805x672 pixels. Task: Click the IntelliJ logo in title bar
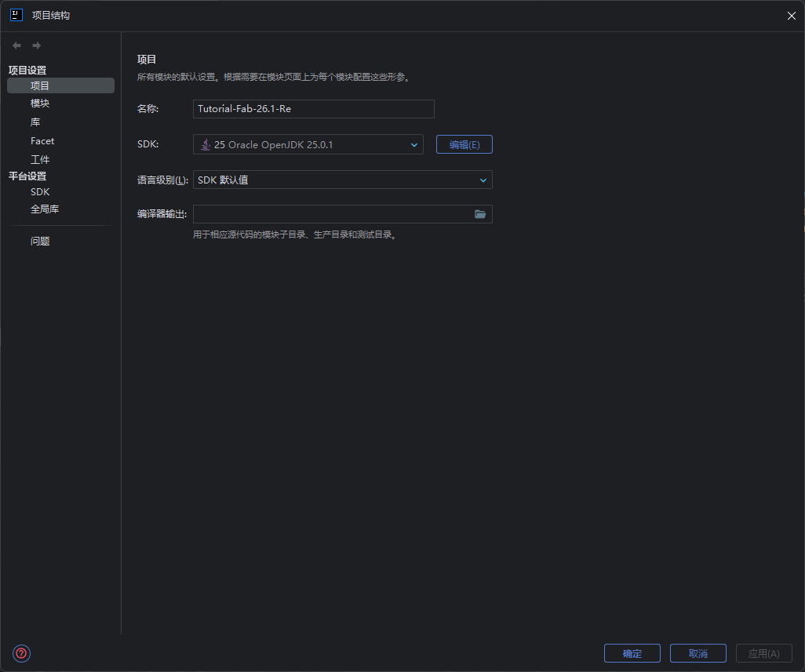click(16, 15)
